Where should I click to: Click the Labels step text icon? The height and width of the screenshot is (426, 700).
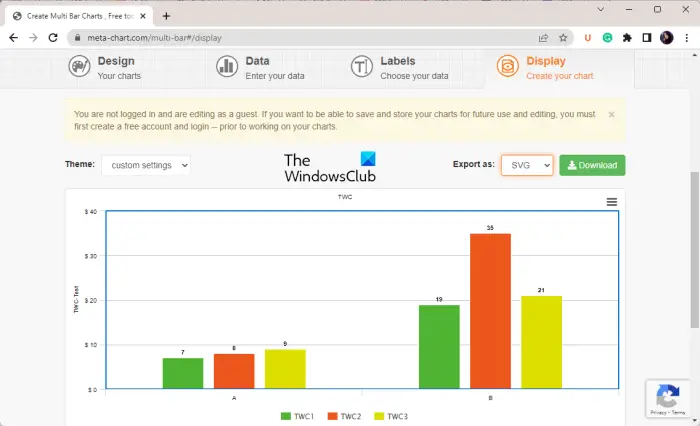pyautogui.click(x=361, y=67)
